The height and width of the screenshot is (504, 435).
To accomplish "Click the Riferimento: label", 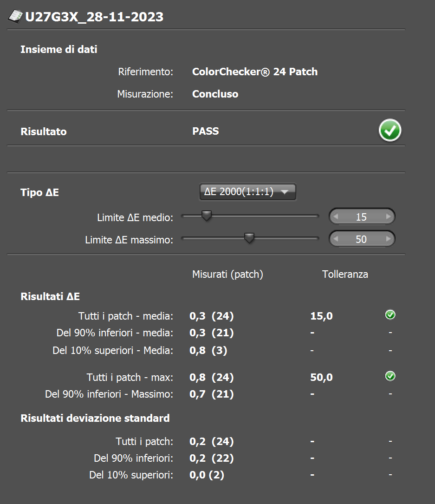I will [x=145, y=72].
